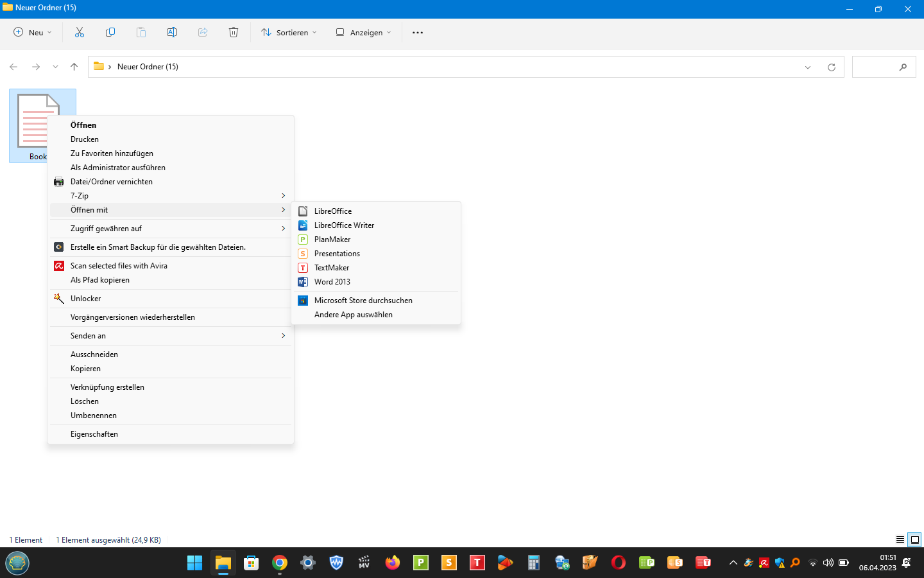Click the Copy icon in toolbar
Screen dimensions: 924x578
click(110, 32)
